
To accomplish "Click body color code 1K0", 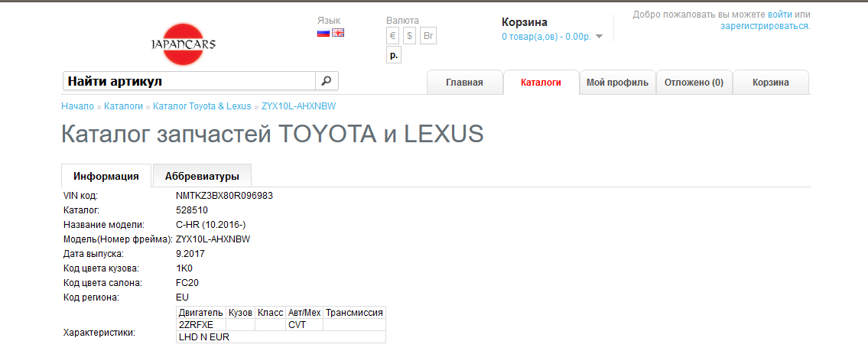I will point(184,268).
